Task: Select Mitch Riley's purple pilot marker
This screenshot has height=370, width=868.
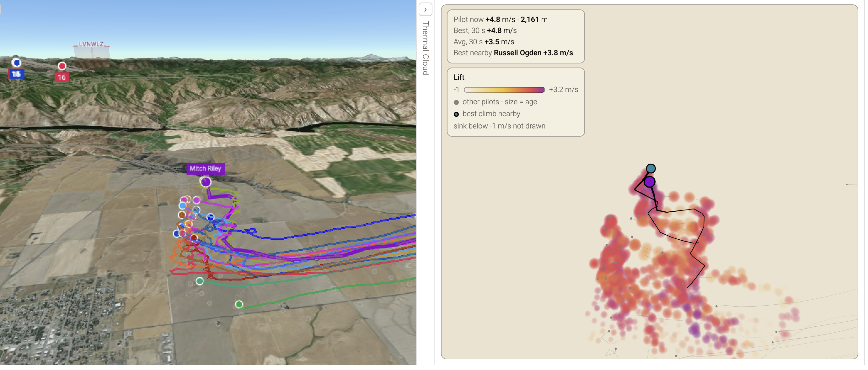Action: tap(206, 182)
